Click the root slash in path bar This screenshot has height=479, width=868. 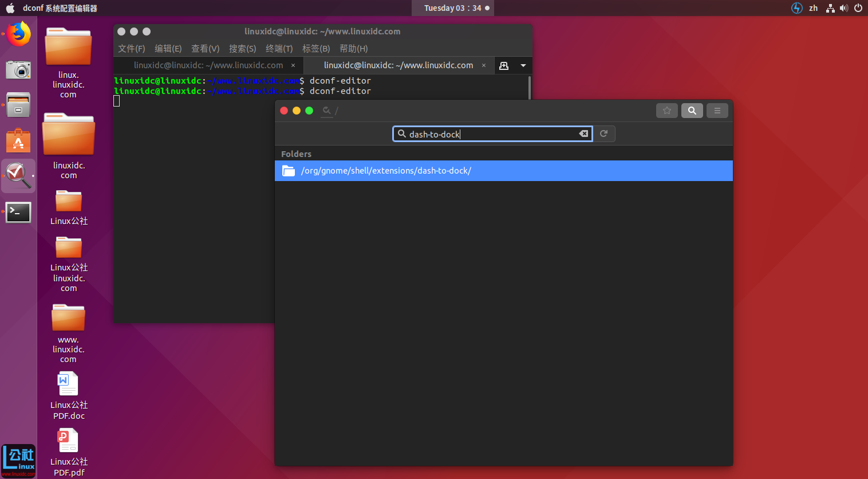point(337,111)
